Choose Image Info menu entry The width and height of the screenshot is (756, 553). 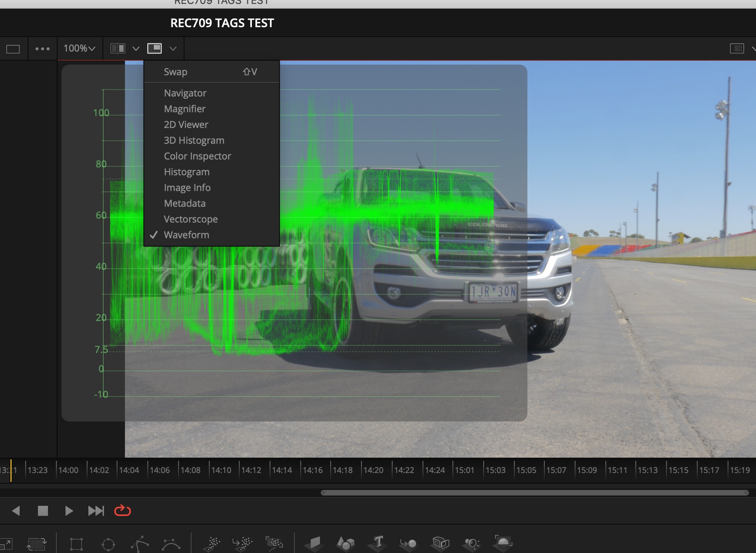point(212,187)
